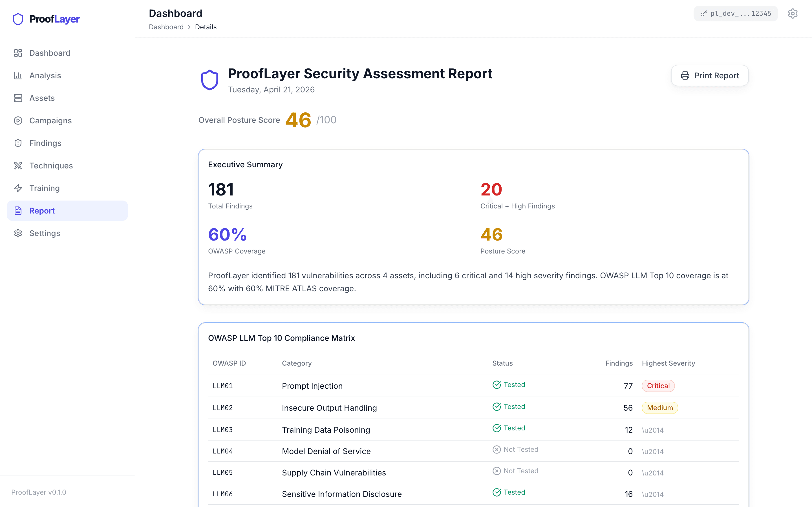Open Training via the lightning bolt icon
Screen dimensions: 812x507
[x=18, y=188]
